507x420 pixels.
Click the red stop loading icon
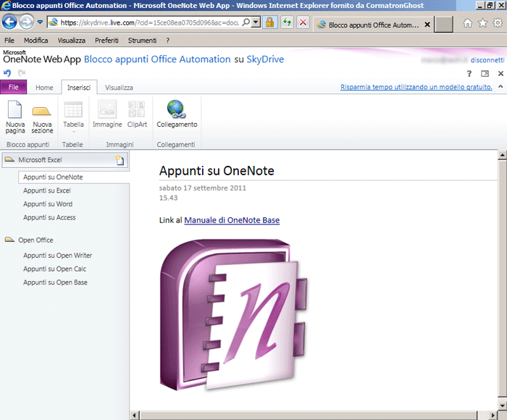point(303,22)
